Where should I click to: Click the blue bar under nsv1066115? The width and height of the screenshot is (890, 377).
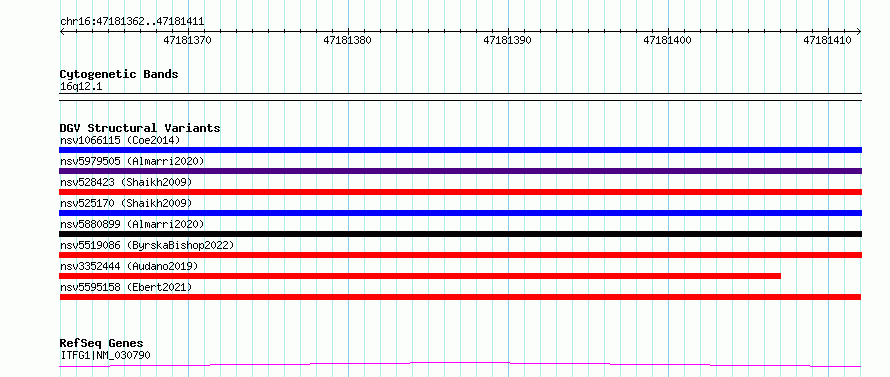[460, 150]
